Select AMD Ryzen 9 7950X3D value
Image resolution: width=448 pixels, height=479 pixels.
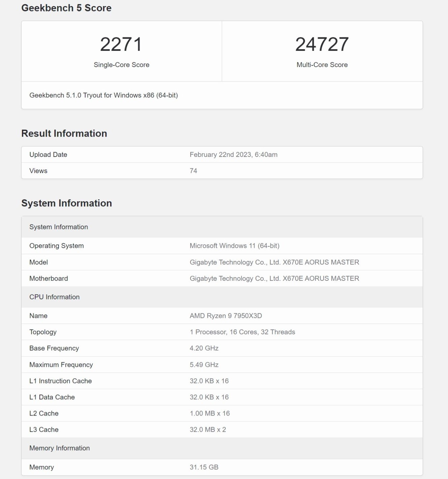point(226,316)
